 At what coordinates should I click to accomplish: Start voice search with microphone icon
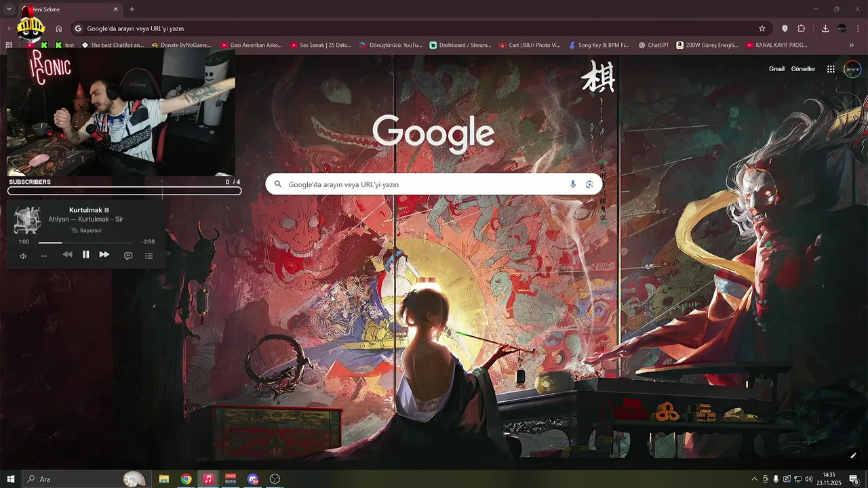(573, 184)
